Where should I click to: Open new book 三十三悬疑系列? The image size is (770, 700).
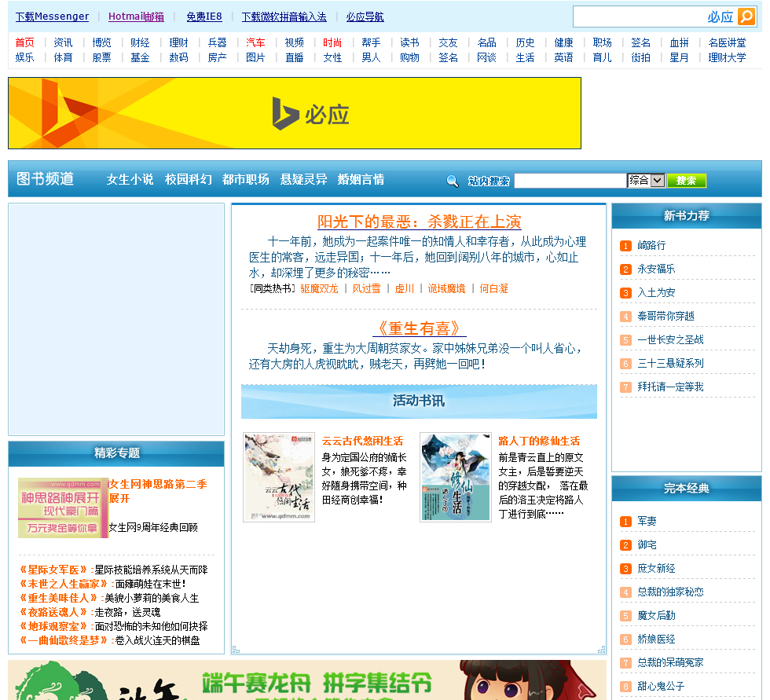click(670, 363)
